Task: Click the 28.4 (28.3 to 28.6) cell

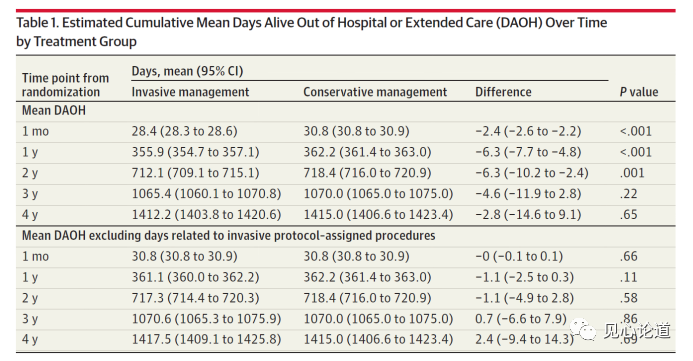Action: point(184,131)
